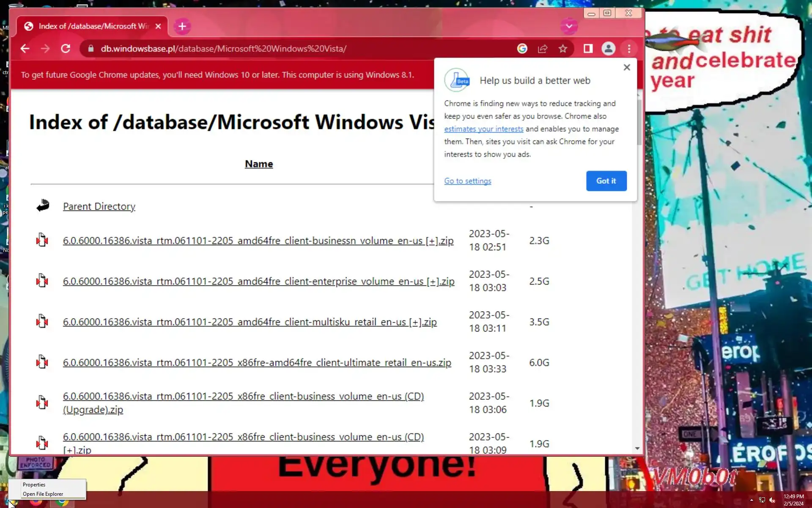Screen dimensions: 812x508
Task: Reload the current page
Action: click(x=66, y=49)
